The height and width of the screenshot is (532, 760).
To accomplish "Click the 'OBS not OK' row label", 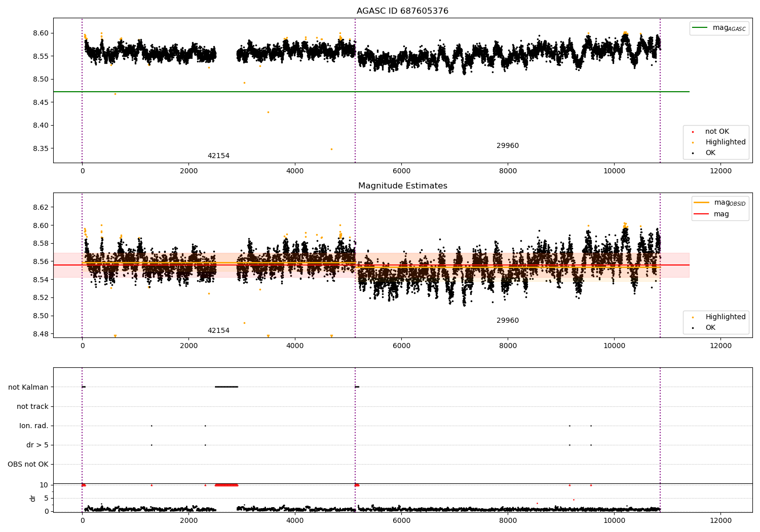I will tap(28, 465).
